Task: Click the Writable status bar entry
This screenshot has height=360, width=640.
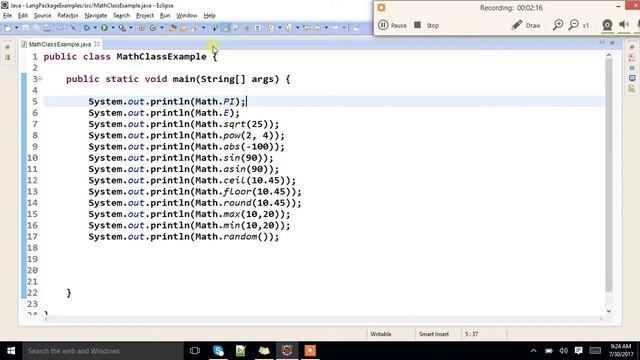Action: 380,334
